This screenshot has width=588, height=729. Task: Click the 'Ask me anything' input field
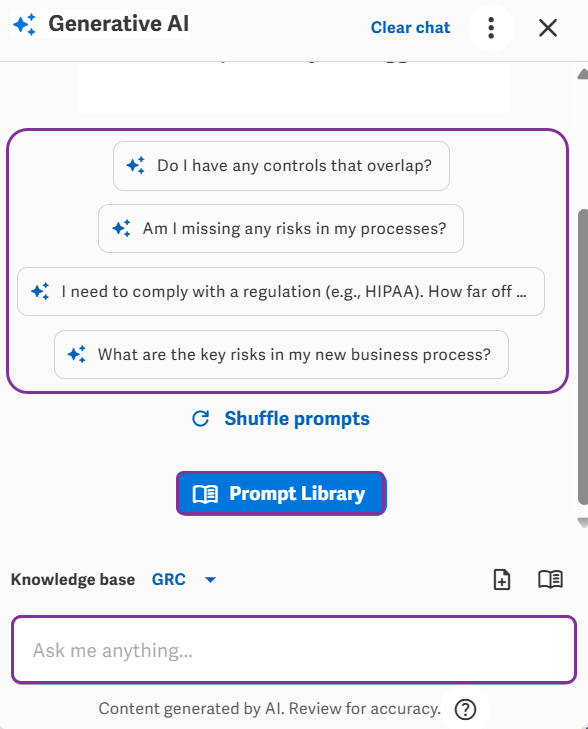[294, 650]
